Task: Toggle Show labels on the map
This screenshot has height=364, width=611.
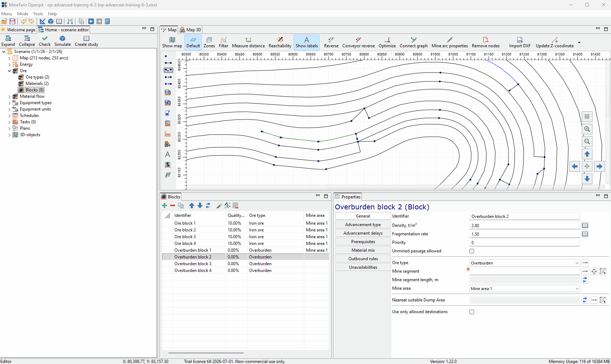Action: (x=307, y=42)
